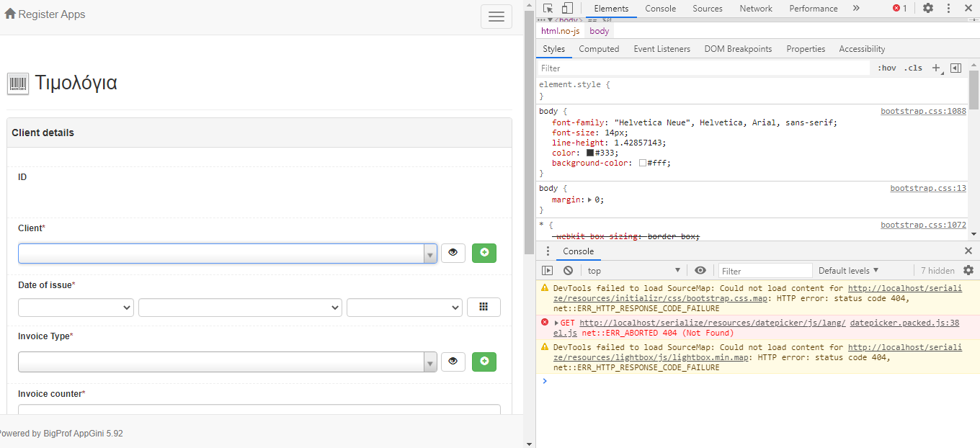
Task: Click the red error count indicator
Action: tap(900, 9)
